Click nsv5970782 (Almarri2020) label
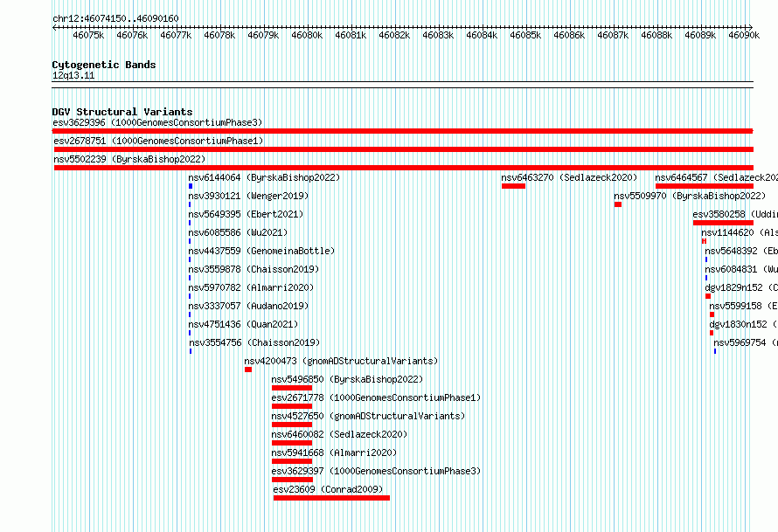778x532 pixels. [251, 287]
